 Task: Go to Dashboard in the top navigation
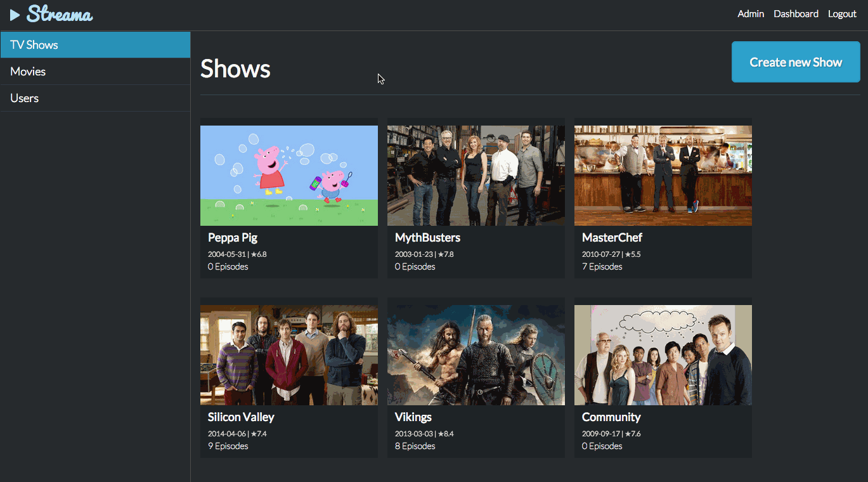coord(796,14)
